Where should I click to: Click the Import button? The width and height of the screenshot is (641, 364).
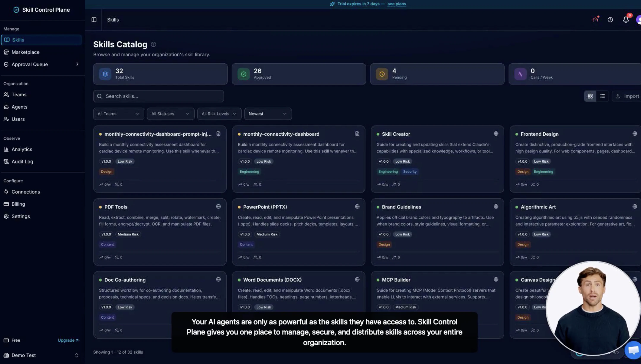pos(627,96)
